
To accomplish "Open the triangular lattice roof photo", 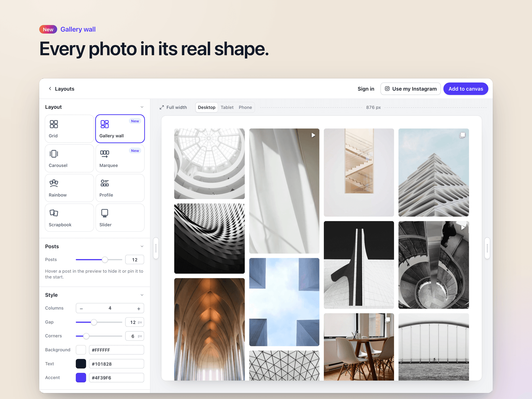I will pos(284,365).
